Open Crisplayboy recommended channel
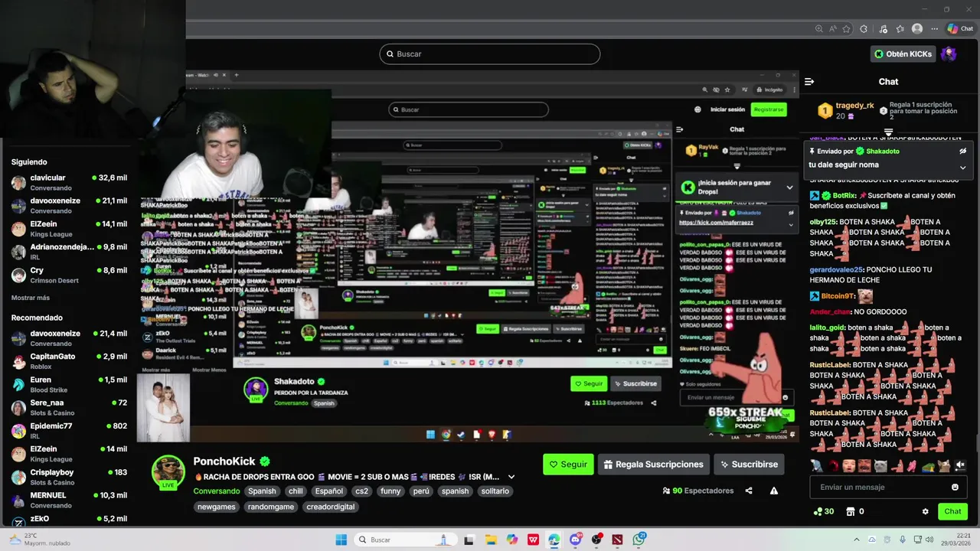The width and height of the screenshot is (980, 551). 69,477
